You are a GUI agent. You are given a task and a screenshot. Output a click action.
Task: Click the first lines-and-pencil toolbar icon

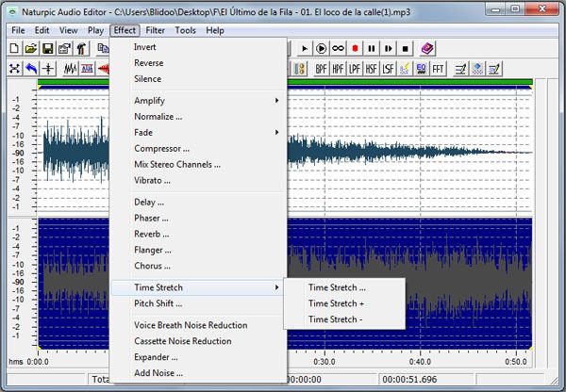point(460,69)
